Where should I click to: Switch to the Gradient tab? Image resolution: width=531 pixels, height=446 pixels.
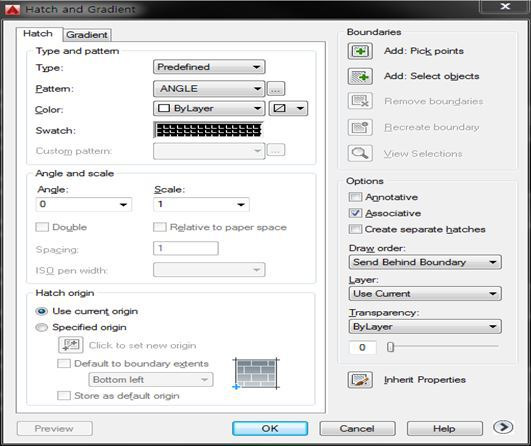pos(87,35)
